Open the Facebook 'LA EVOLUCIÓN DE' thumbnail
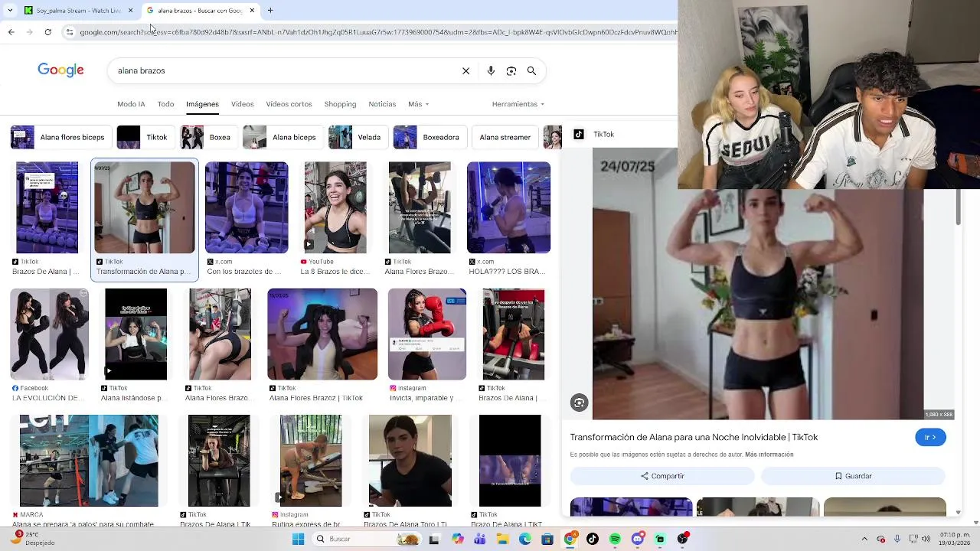Screen dimensions: 980x551 click(x=49, y=334)
